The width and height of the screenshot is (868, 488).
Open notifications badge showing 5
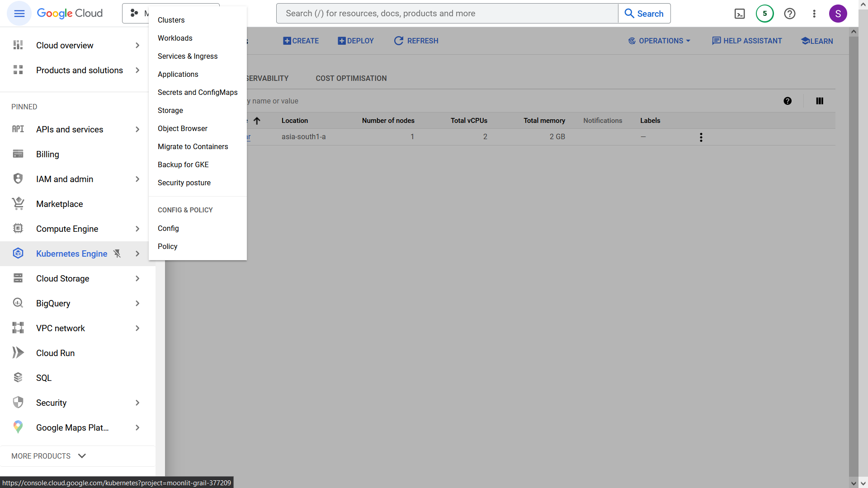click(765, 14)
